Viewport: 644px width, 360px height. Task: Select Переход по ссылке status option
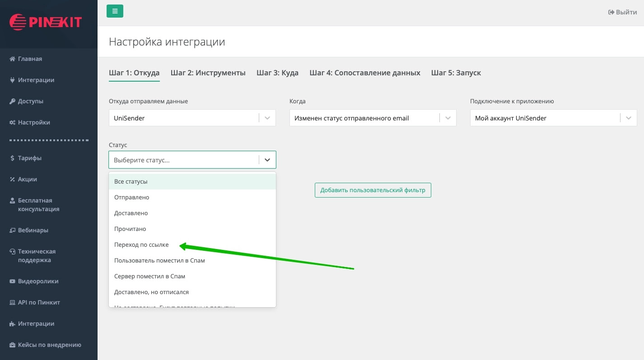(141, 245)
